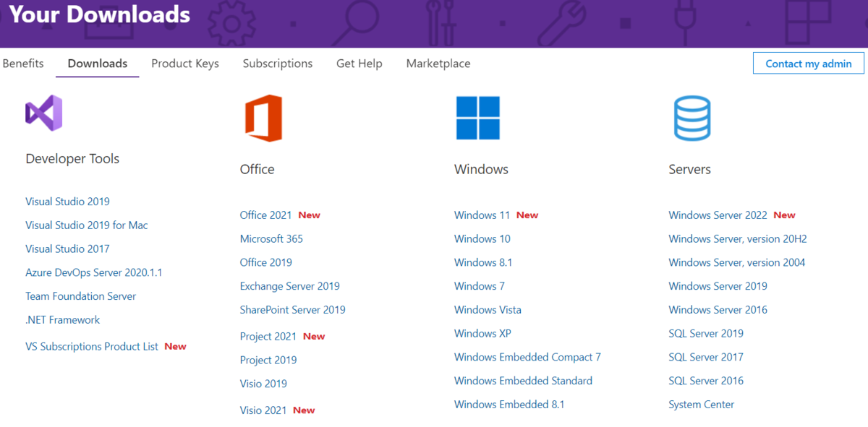868x427 pixels.
Task: Click the Visual Studio icon above Developer Tools
Action: (x=45, y=112)
